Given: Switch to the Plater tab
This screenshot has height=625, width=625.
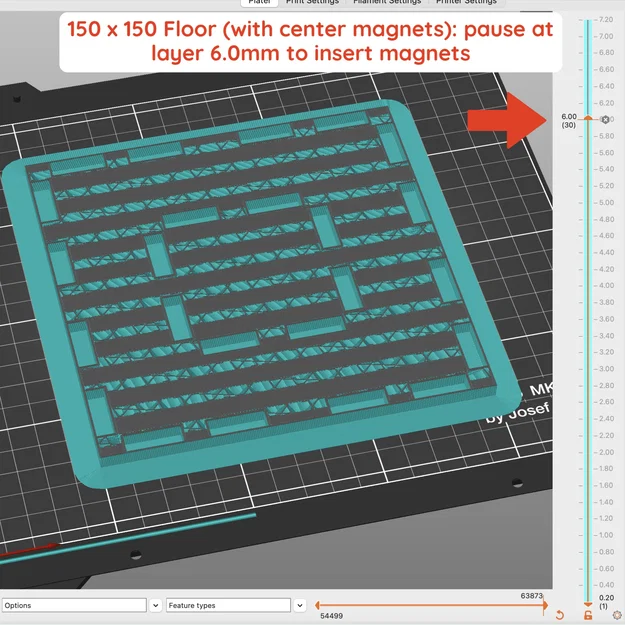Looking at the screenshot, I should coord(259,2).
